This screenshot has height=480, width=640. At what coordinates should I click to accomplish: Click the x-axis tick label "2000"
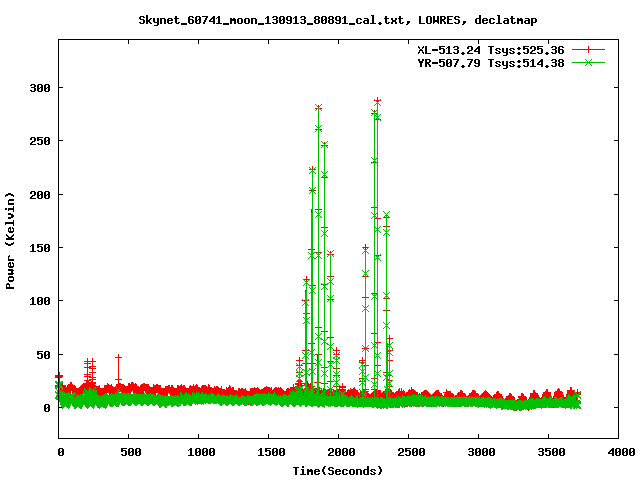[341, 452]
